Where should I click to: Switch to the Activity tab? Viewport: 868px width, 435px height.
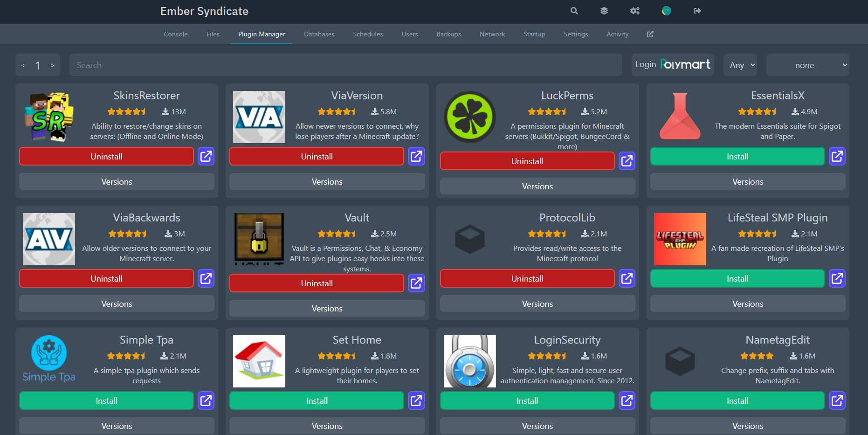[618, 34]
